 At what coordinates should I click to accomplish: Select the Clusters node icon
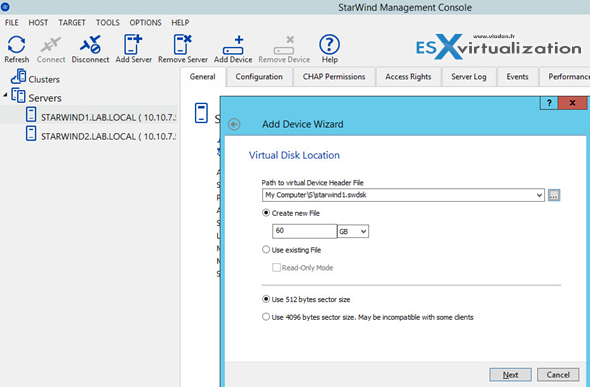coord(18,76)
